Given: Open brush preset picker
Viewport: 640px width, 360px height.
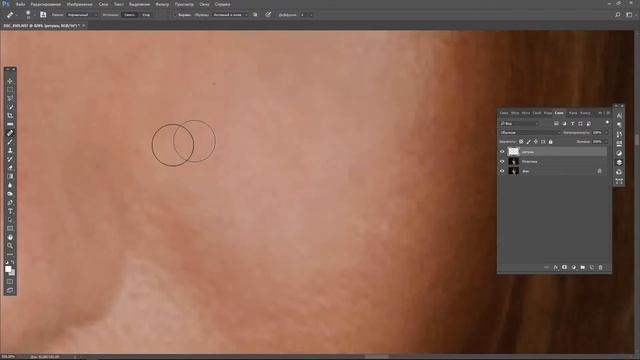Looking at the screenshot, I should tap(29, 15).
